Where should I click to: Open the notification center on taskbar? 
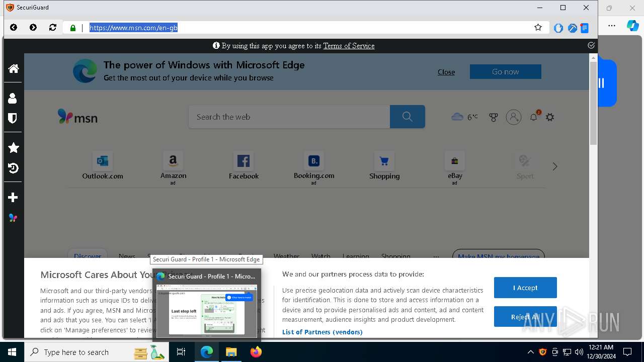[627, 352]
